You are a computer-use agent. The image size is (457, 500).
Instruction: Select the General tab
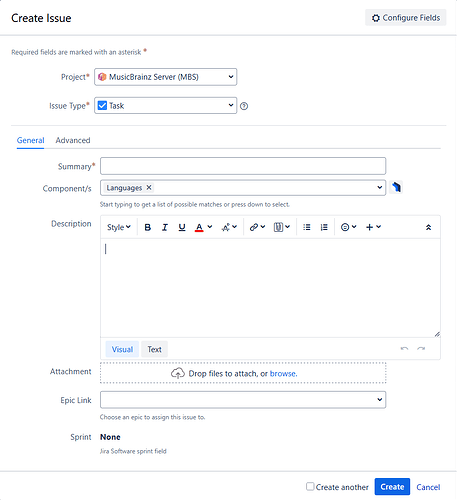coord(30,140)
